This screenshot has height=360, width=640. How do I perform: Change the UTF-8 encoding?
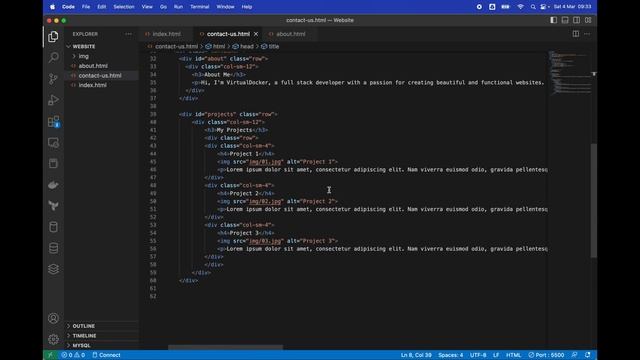[478, 355]
